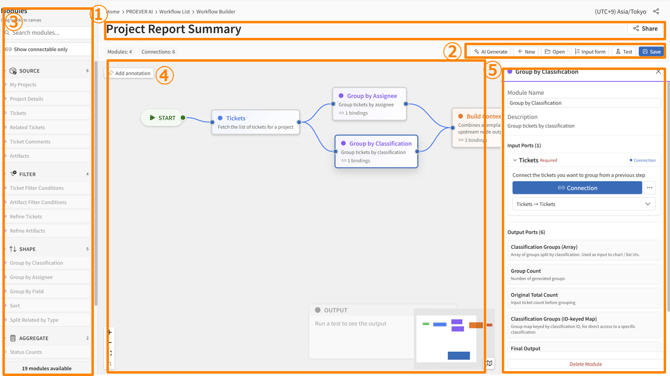Select the Group by Assignee node
Viewport: 670px width, 376px height.
point(370,104)
